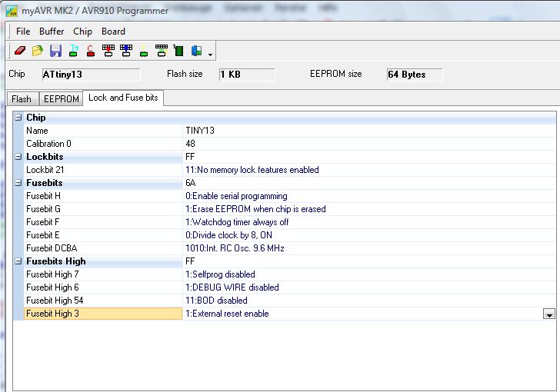560x392 pixels.
Task: Click the EEPROM size field showing 64 Bytes
Action: pyautogui.click(x=415, y=75)
